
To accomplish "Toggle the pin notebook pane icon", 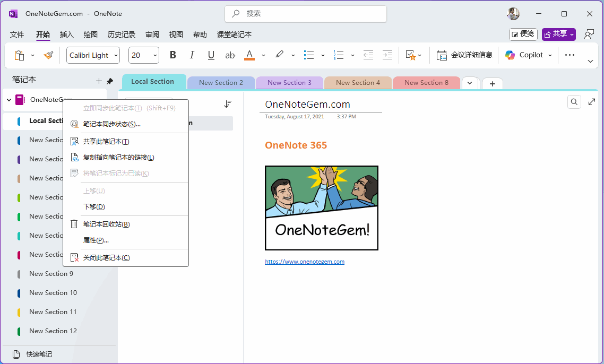I will (110, 81).
